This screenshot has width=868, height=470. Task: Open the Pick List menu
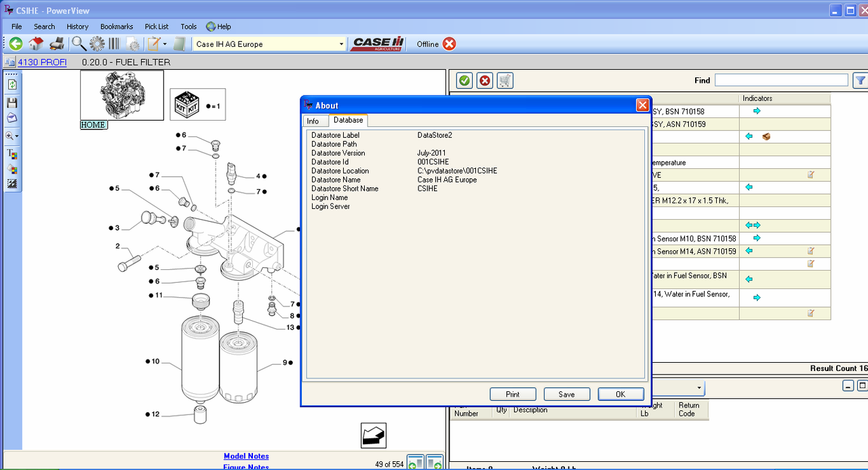click(x=157, y=26)
